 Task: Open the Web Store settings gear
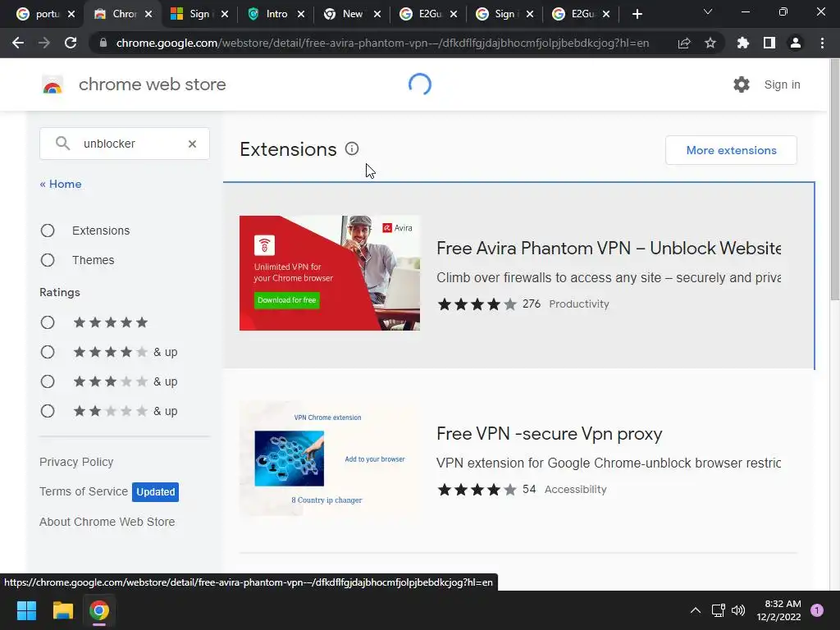pyautogui.click(x=742, y=84)
